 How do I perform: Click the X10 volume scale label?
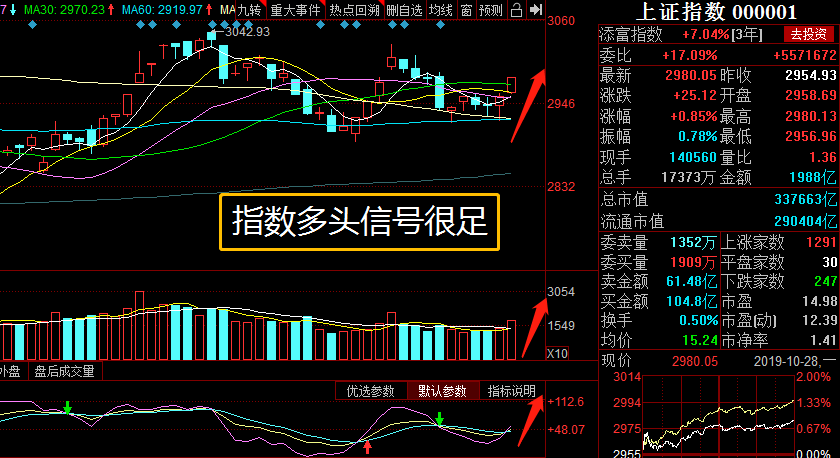558,354
